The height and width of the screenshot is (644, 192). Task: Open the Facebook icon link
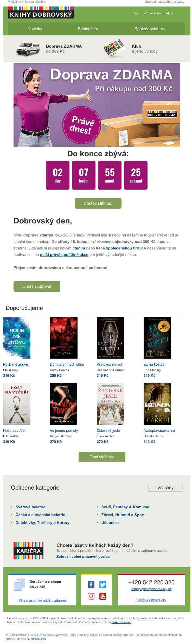click(x=91, y=585)
